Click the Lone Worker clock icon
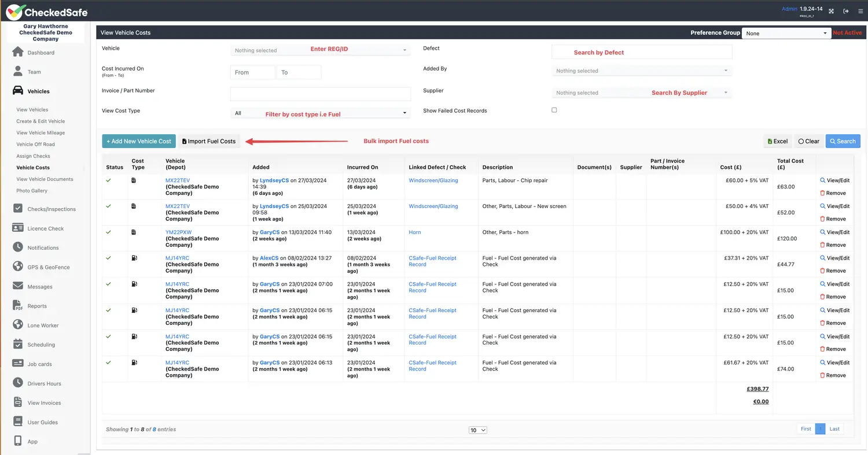This screenshot has width=868, height=455. click(x=18, y=325)
